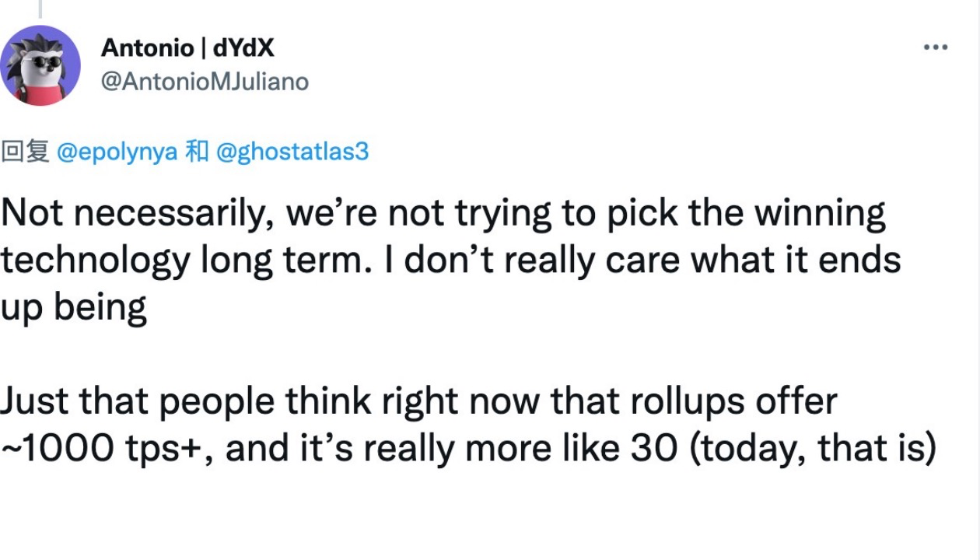Click the 'Just that people think' paragraph
Screen dimensions: 980x560
(467, 424)
